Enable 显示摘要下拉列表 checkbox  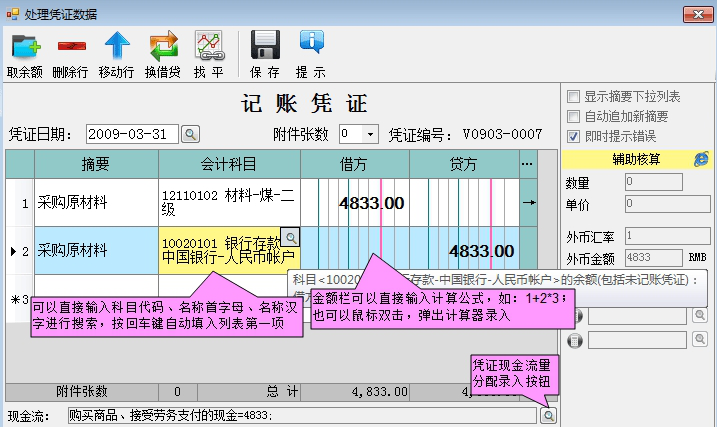(x=573, y=96)
